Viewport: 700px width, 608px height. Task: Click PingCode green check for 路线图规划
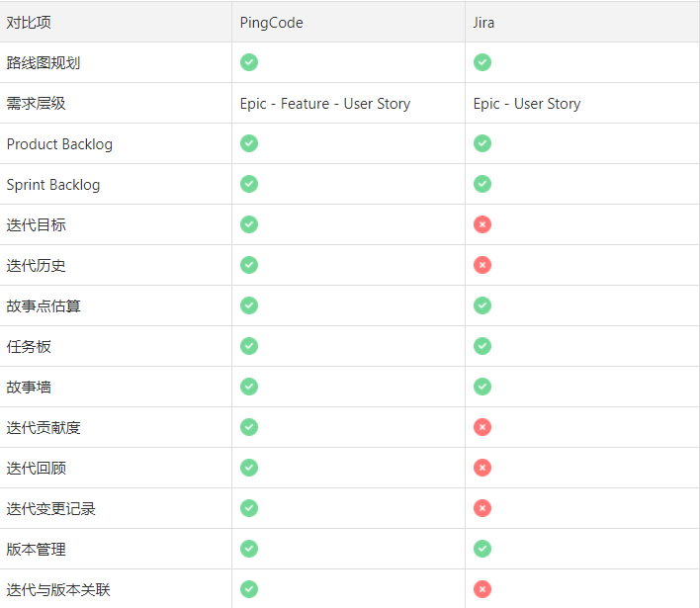point(249,62)
